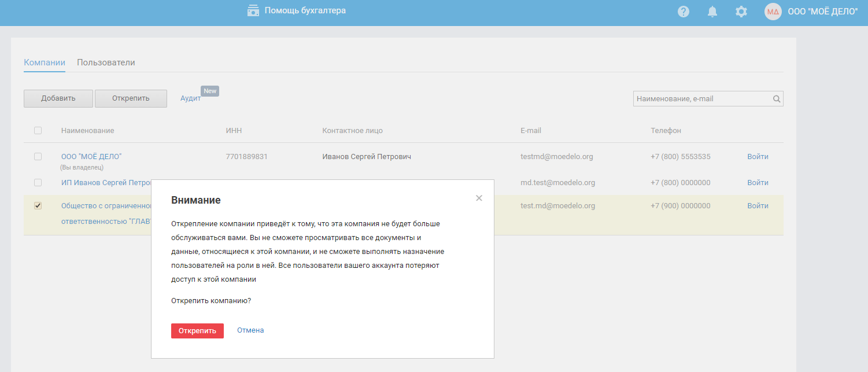This screenshot has height=372, width=868.
Task: Open the Аудит link
Action: pos(190,98)
